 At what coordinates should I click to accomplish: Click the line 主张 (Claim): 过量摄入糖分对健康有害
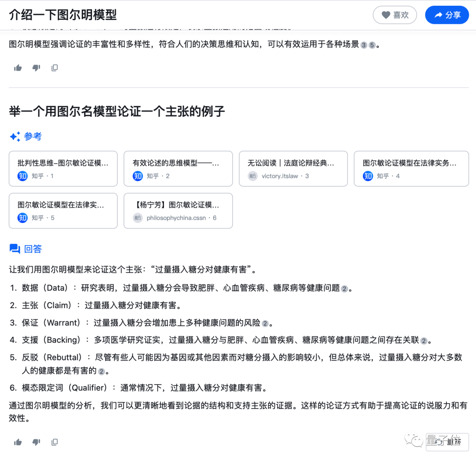coord(96,305)
